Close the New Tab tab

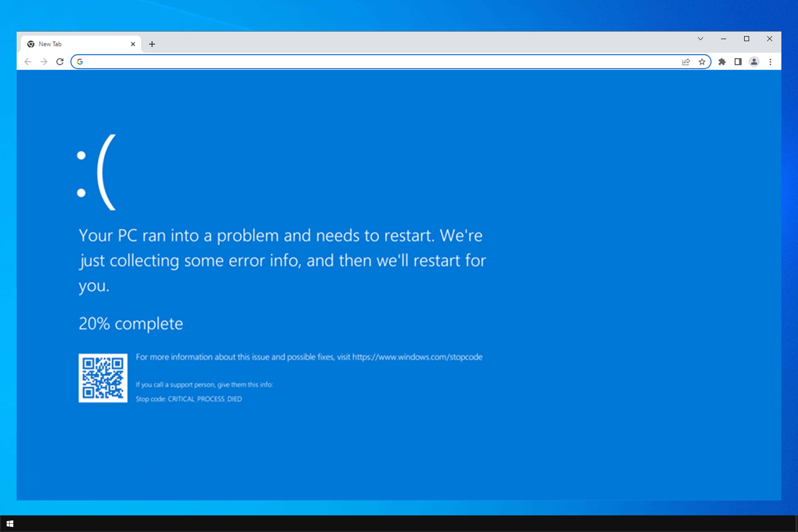click(133, 44)
